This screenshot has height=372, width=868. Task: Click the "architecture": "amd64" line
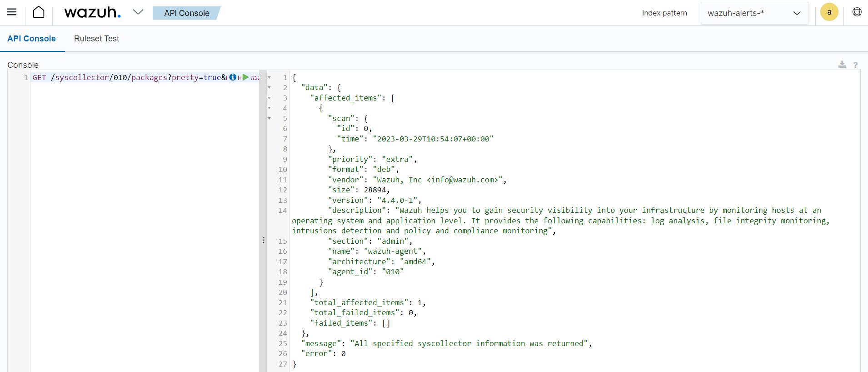click(x=381, y=261)
